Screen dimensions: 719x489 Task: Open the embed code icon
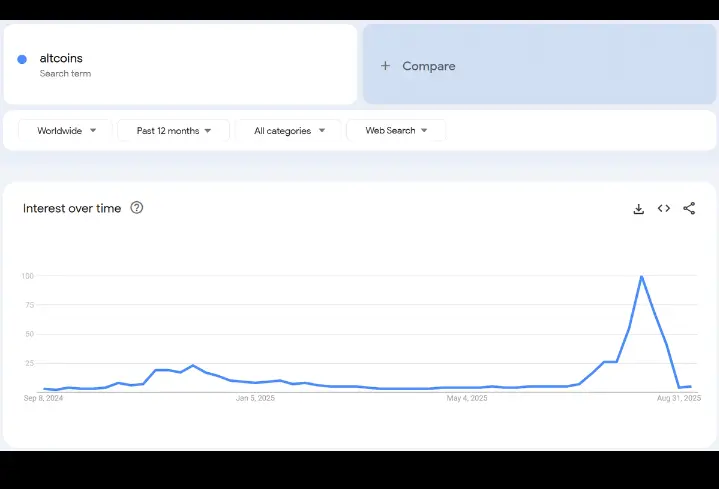click(x=664, y=209)
